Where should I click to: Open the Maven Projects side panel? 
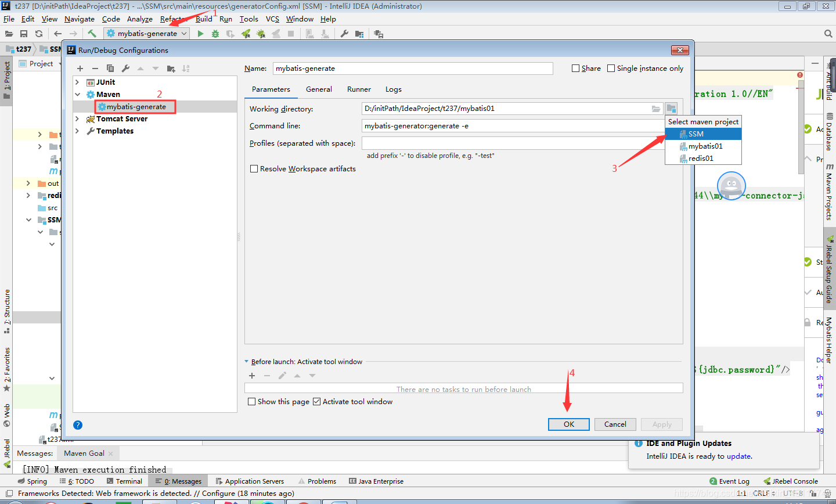tap(830, 191)
